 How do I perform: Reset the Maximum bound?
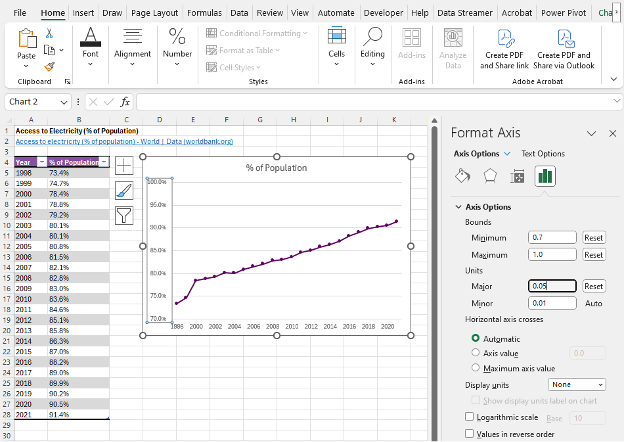(593, 255)
